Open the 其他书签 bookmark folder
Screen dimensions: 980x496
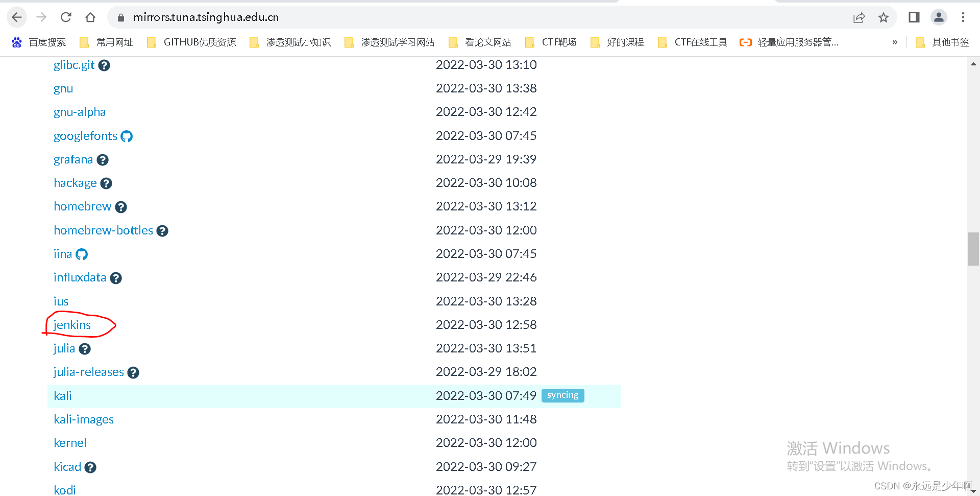[942, 42]
